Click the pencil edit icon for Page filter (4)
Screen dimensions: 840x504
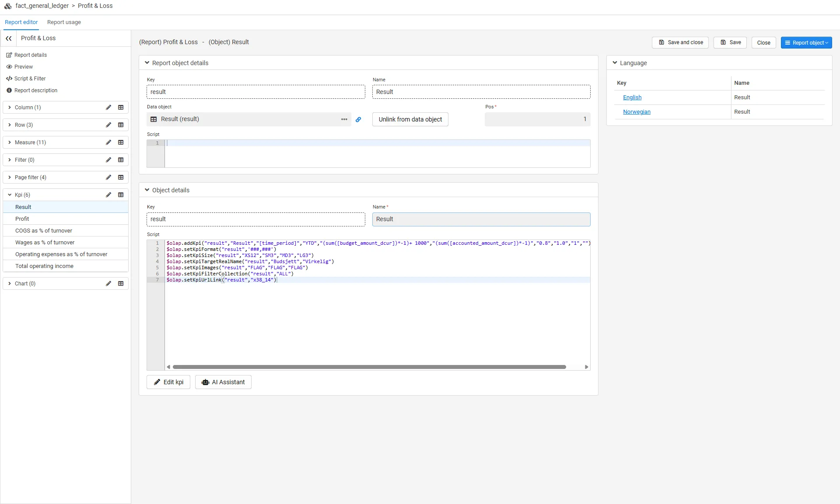point(108,177)
